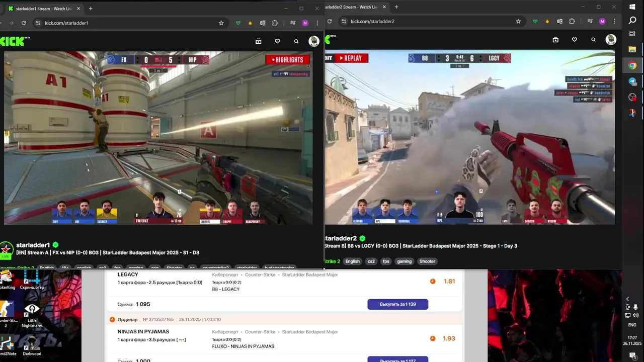Click the B8 vs LGCY stream video
Viewport: 644px width, 362px height.
pos(470,137)
